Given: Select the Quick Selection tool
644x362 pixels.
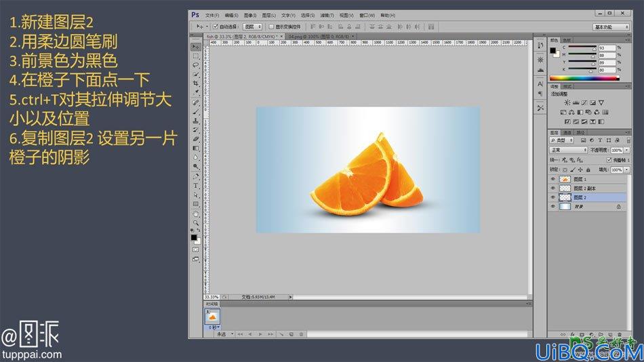Looking at the screenshot, I should coord(196,75).
